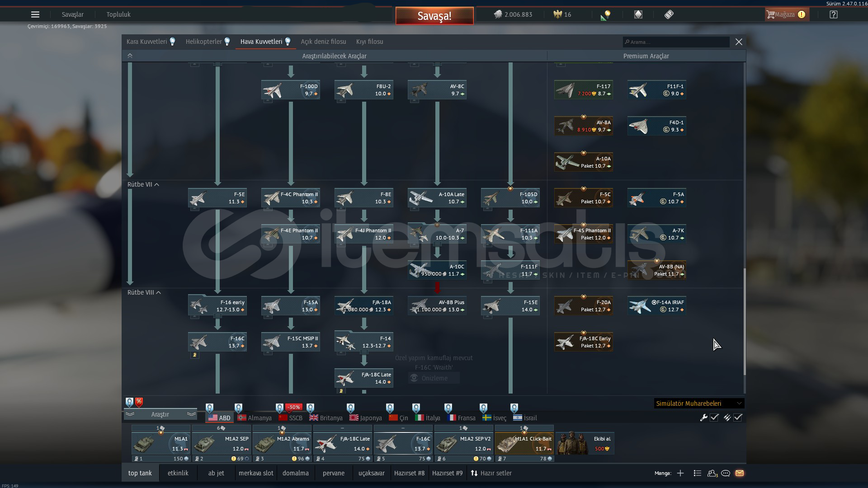Viewport: 868px width, 488px height.
Task: Click the golden eagles balance icon
Action: click(x=557, y=14)
